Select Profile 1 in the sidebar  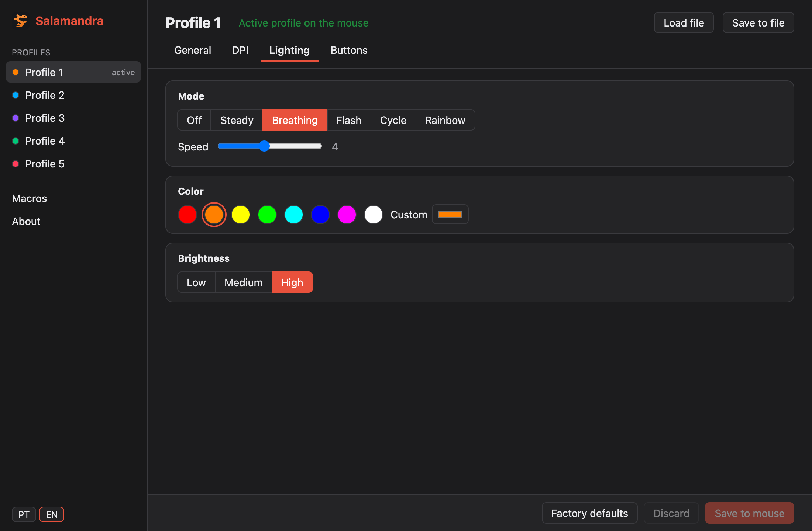(x=73, y=72)
